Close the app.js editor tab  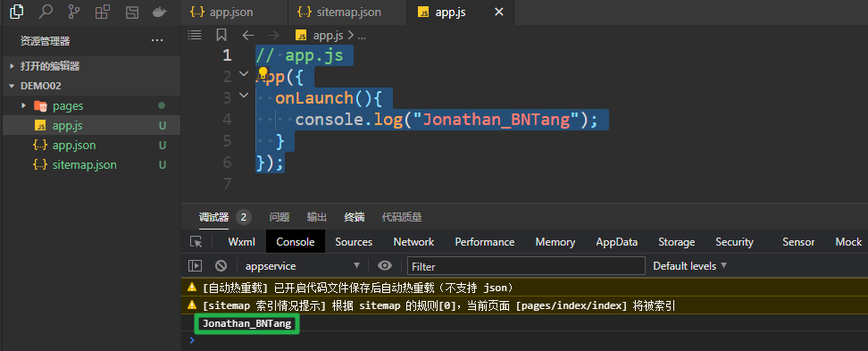pos(499,12)
